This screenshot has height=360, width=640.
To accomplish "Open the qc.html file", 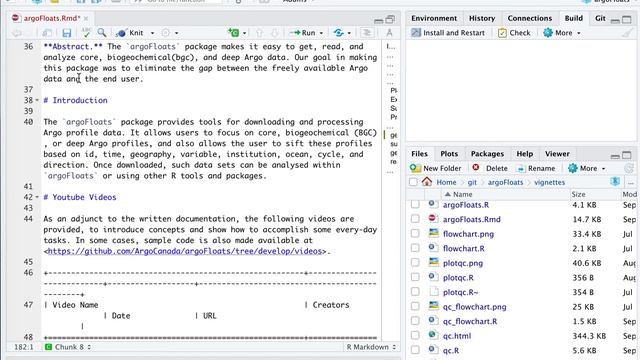I will [457, 336].
